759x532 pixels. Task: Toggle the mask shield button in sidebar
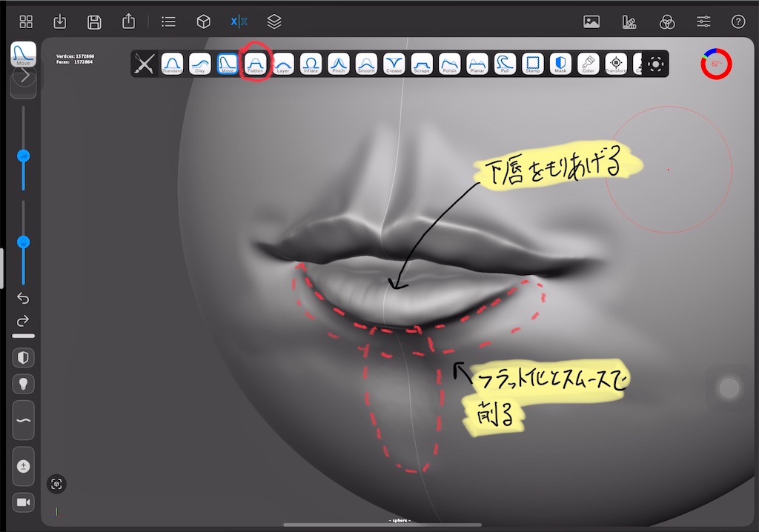(23, 358)
